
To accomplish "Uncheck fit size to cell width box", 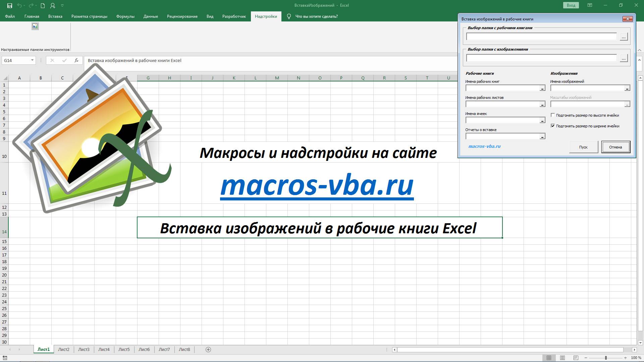I will (x=553, y=126).
